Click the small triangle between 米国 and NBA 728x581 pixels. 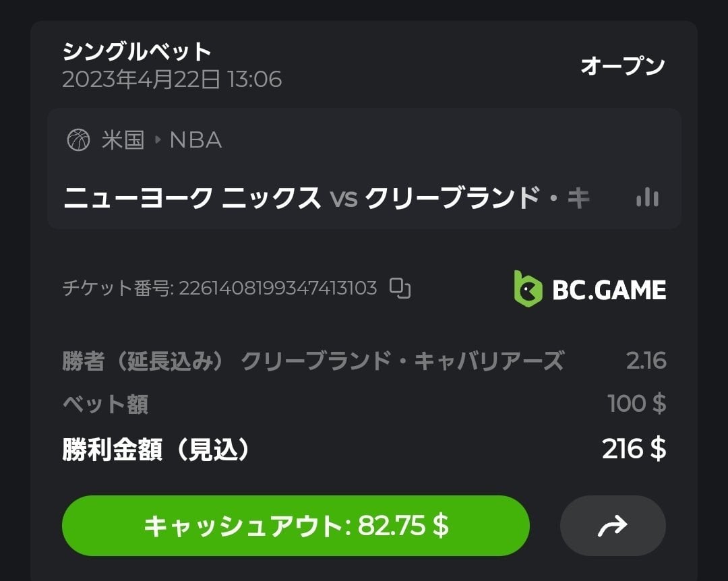click(x=158, y=140)
